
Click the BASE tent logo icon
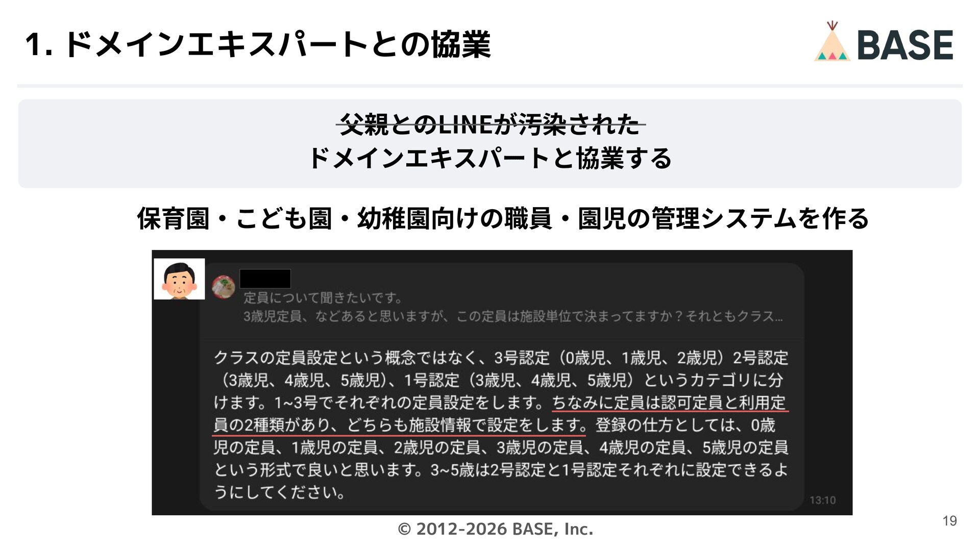point(832,42)
